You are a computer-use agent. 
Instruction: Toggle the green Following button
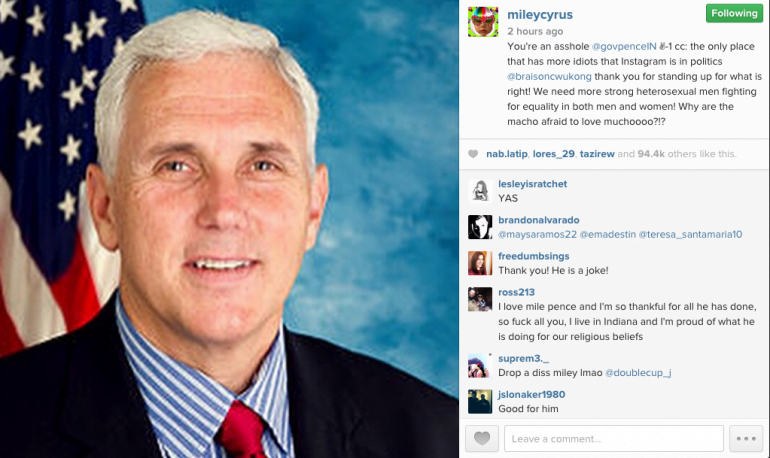(734, 13)
